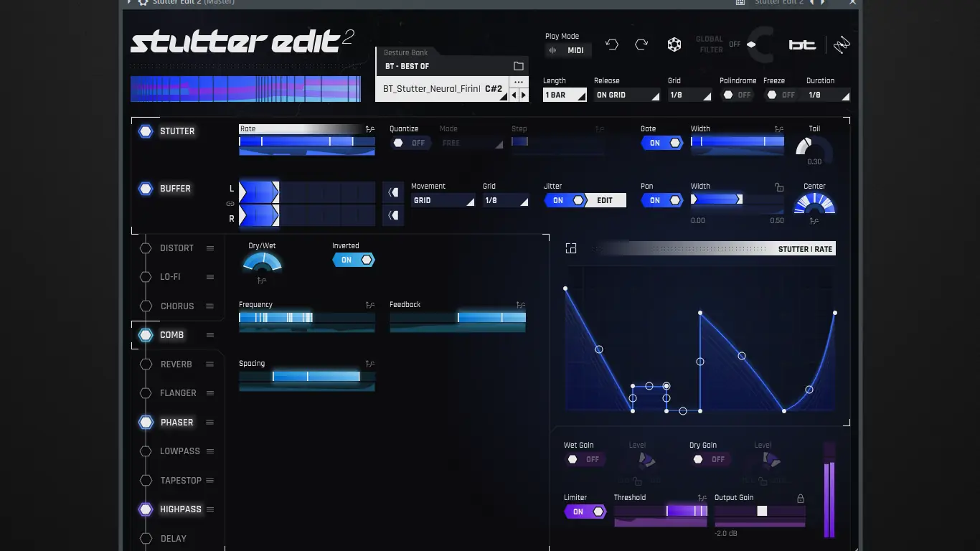Disable the Phaser module hexagon
980x551 pixels.
pos(146,423)
